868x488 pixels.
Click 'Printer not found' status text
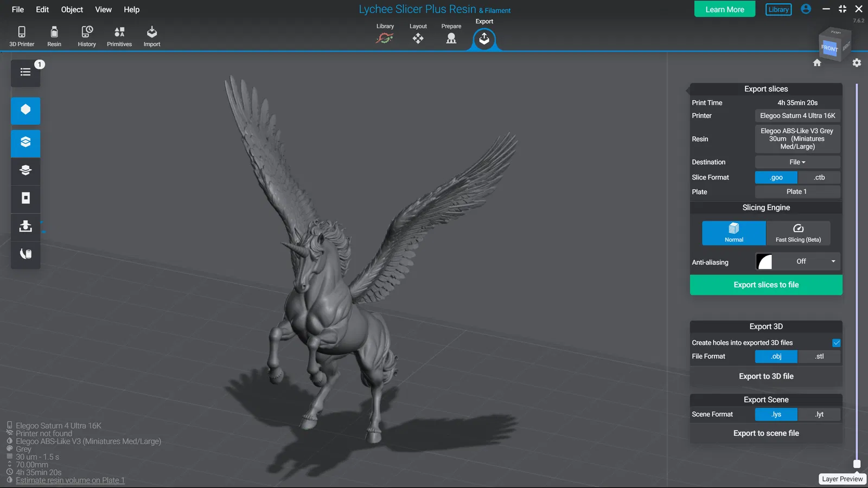pyautogui.click(x=44, y=433)
